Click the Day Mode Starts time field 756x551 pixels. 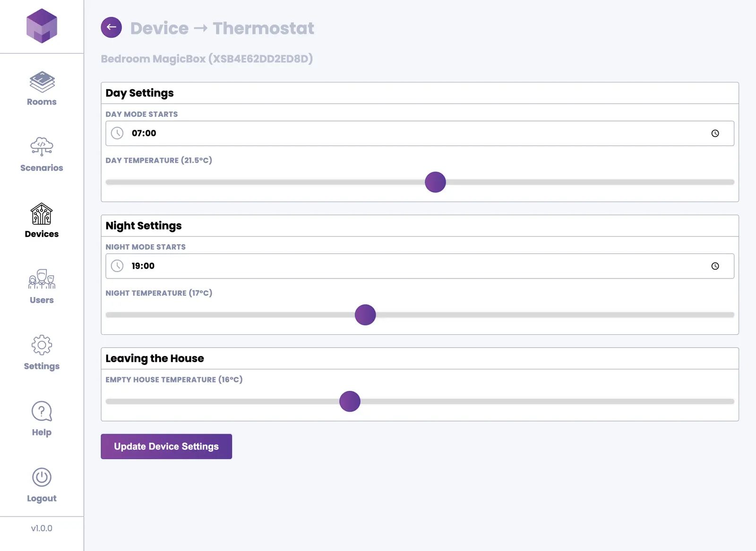pos(378,134)
